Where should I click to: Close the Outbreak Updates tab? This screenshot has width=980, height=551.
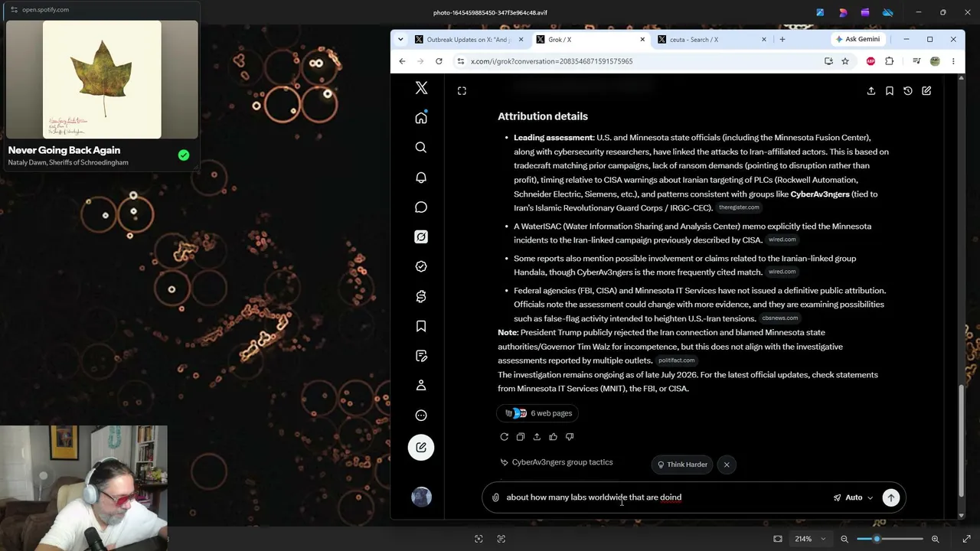click(x=521, y=40)
